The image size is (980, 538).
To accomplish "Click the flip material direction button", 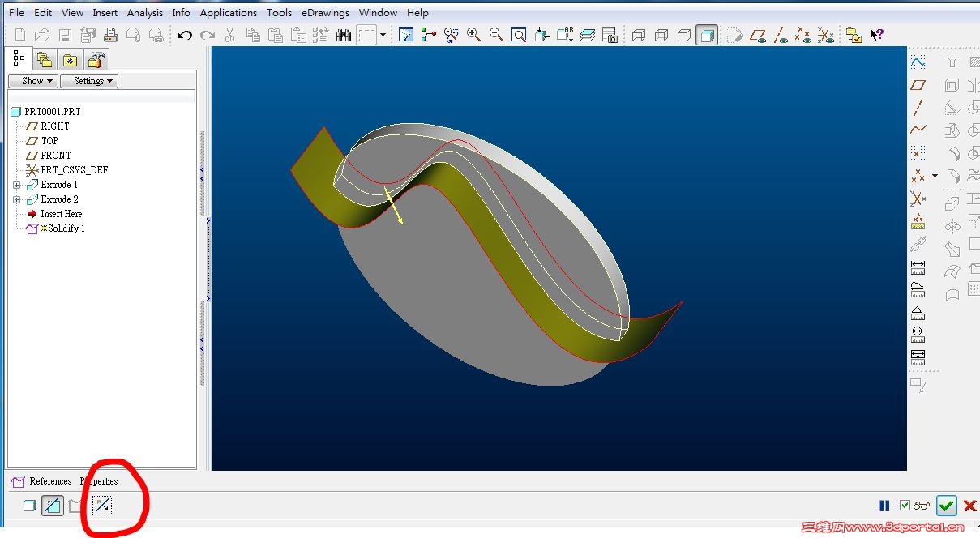I will tap(102, 506).
